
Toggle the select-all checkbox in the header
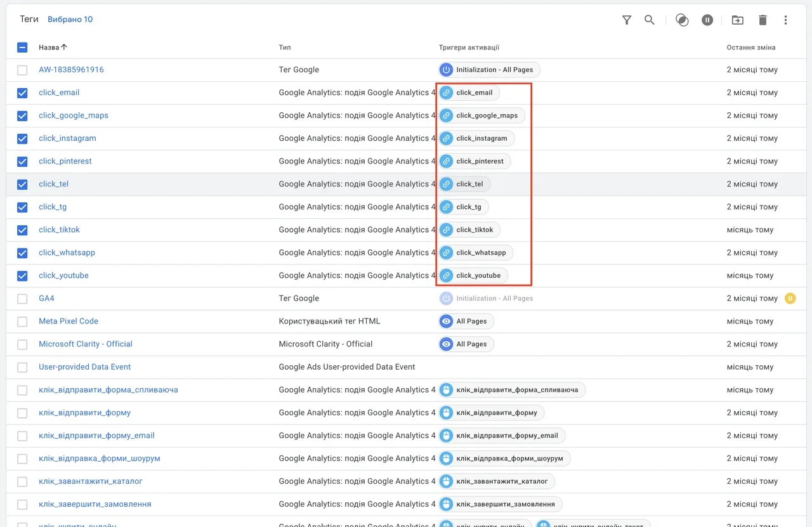22,47
